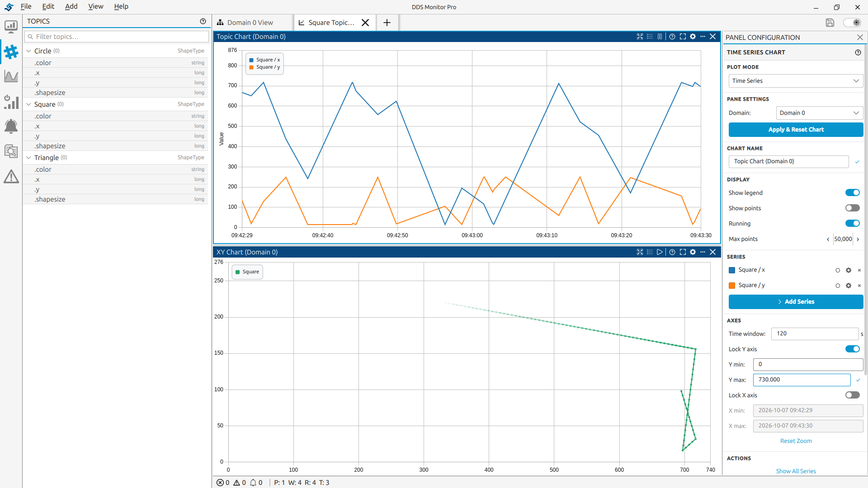
Task: Click the Add Series button
Action: [796, 302]
